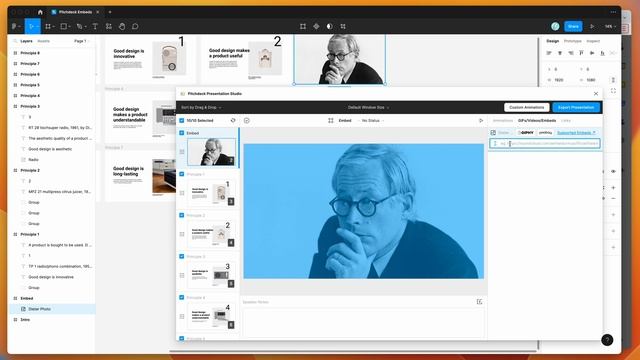Start the Figma prototype Present play icon
Viewport: 640px width, 360px height.
coord(592,27)
